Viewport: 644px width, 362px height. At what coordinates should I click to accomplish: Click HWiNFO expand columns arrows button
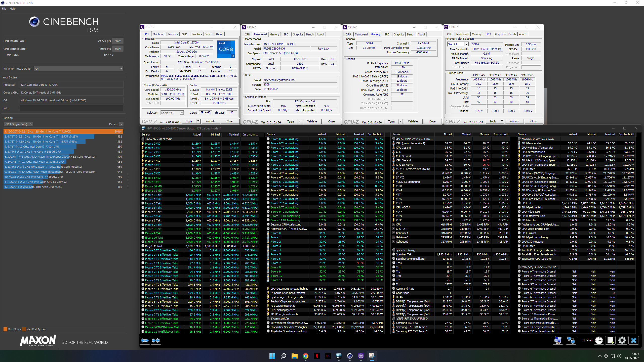(x=145, y=340)
